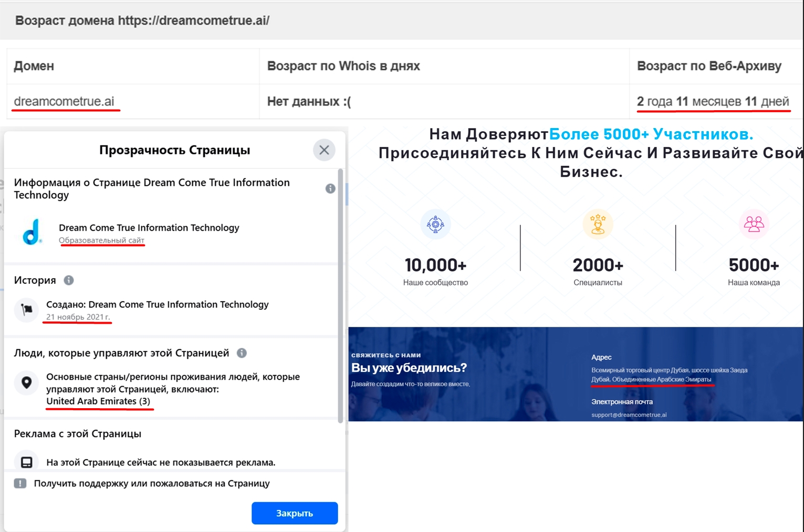Click На этой Странице сейчас не показывается реклама
The image size is (804, 532).
tap(161, 462)
